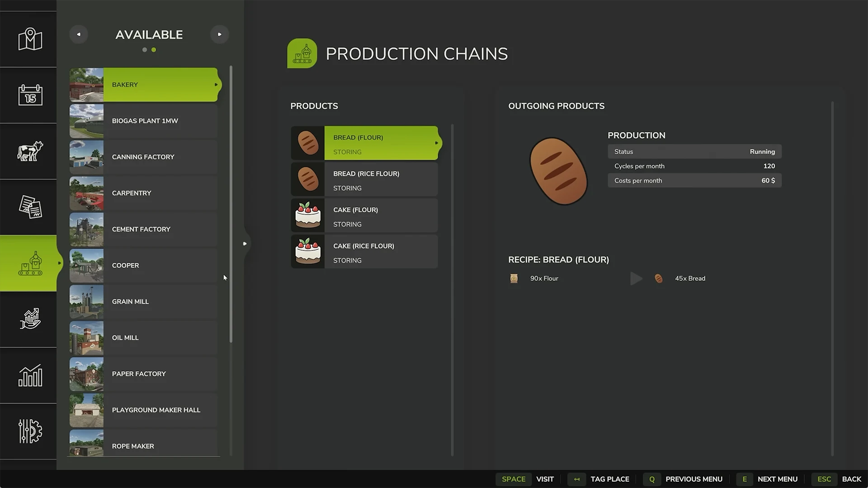Click the Paper Factory thumbnail image
This screenshot has height=488, width=868.
pyautogui.click(x=86, y=374)
